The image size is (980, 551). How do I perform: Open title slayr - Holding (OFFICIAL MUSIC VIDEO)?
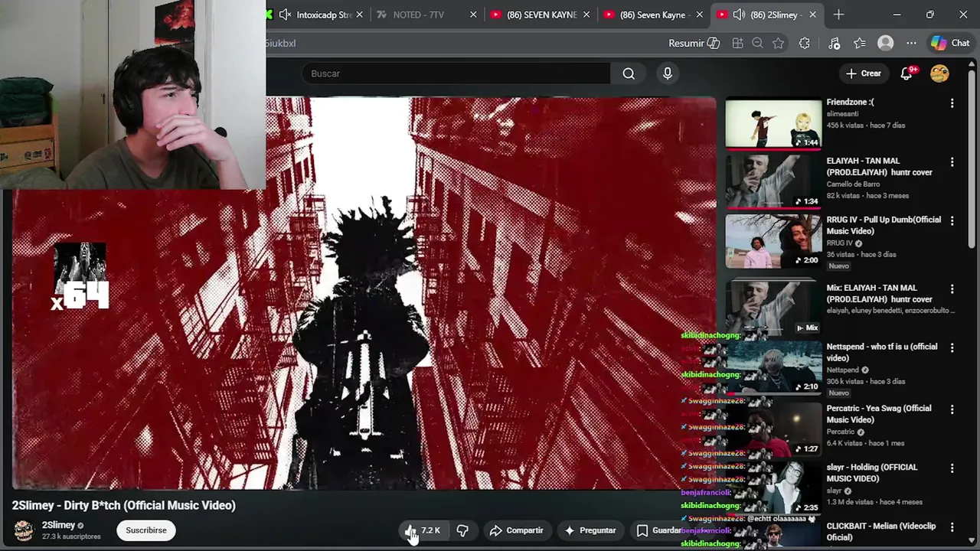[x=872, y=473]
